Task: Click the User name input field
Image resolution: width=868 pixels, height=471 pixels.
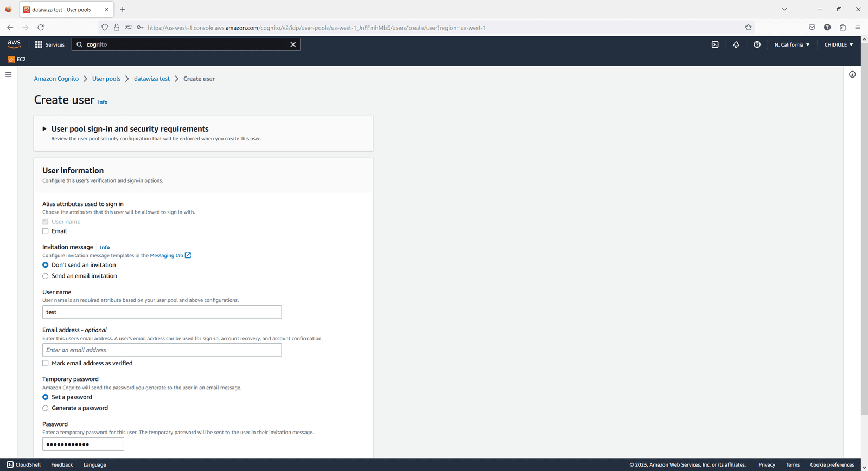Action: 162,312
